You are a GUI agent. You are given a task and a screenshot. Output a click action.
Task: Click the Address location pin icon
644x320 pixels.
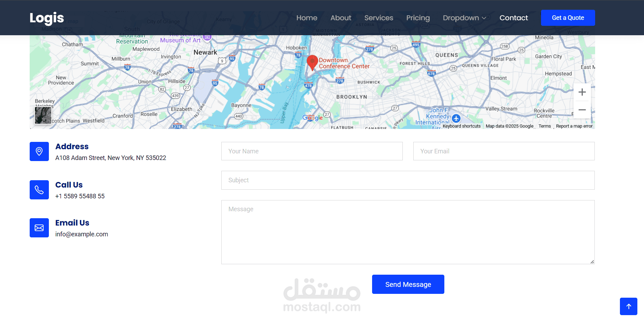[39, 151]
